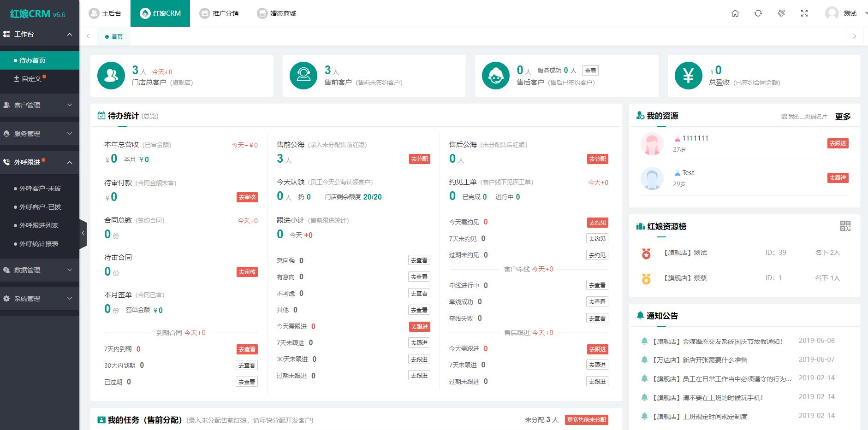
Task: Click avatar thumbnail of user 1111111
Action: (x=652, y=144)
